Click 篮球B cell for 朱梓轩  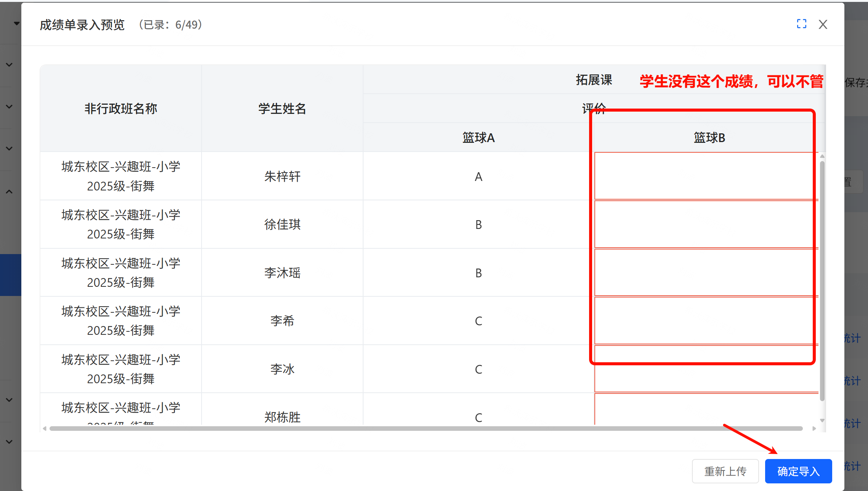[x=705, y=176]
